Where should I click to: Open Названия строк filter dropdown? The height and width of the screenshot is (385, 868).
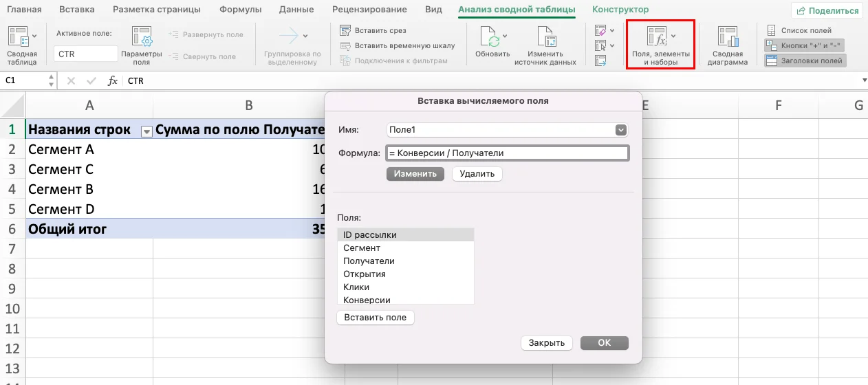(146, 131)
